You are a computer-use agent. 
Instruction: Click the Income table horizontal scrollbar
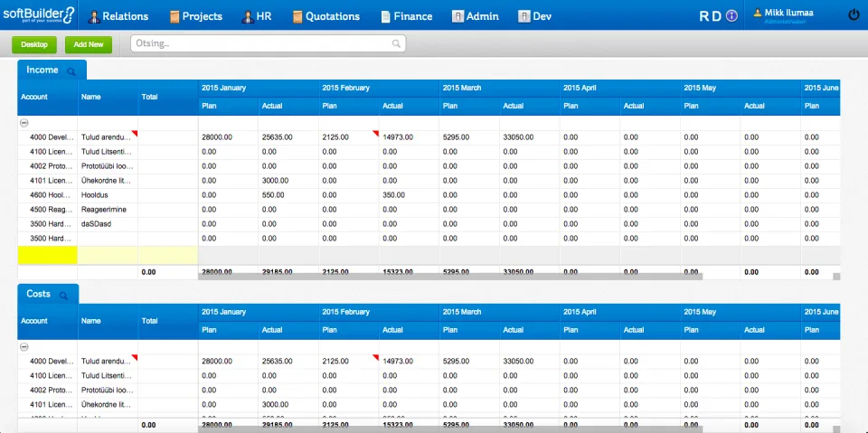pos(450,276)
